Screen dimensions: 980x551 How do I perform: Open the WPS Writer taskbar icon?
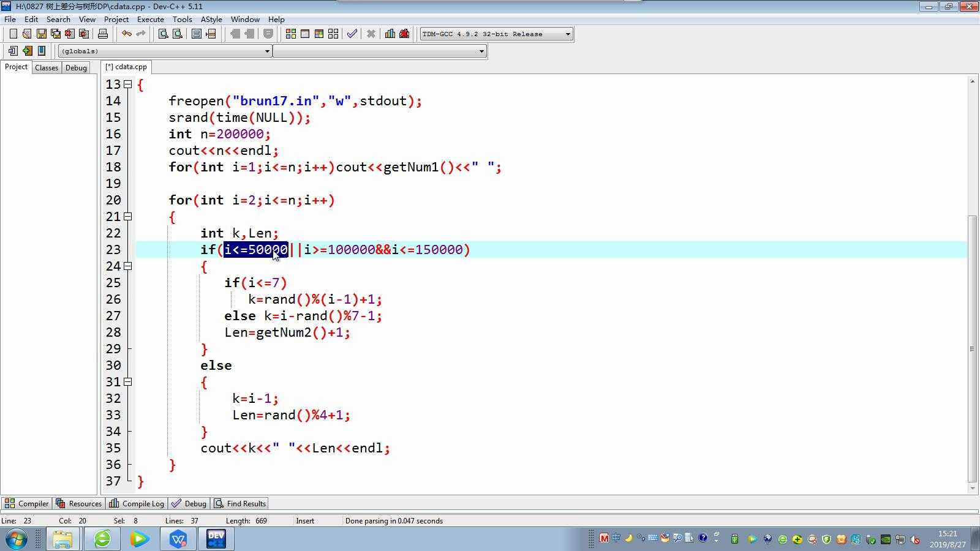click(x=178, y=539)
